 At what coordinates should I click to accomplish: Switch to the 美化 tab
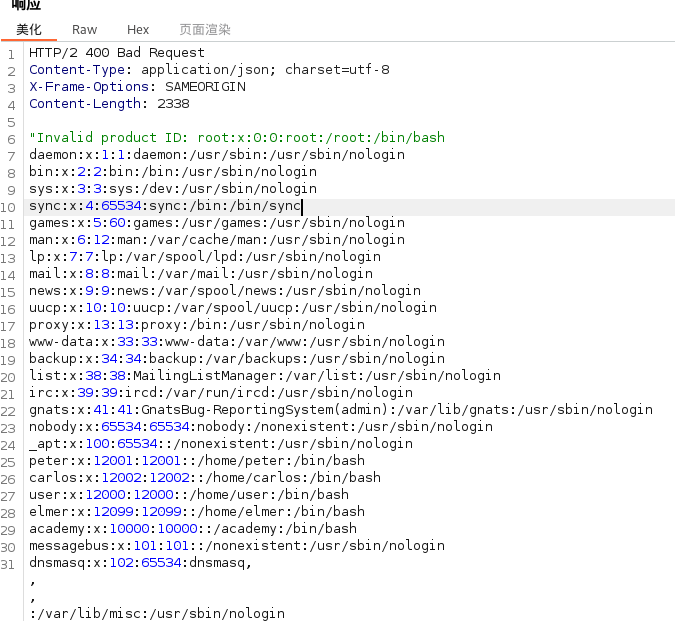pyautogui.click(x=29, y=30)
